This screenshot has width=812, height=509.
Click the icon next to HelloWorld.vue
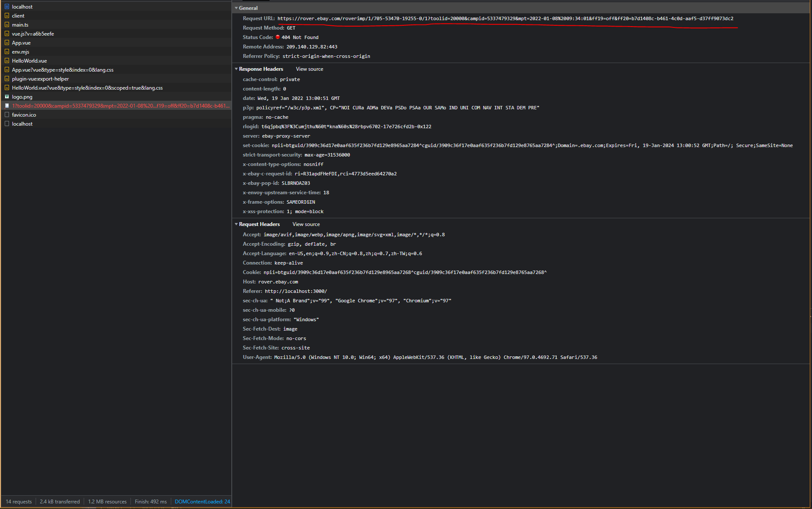(7, 60)
